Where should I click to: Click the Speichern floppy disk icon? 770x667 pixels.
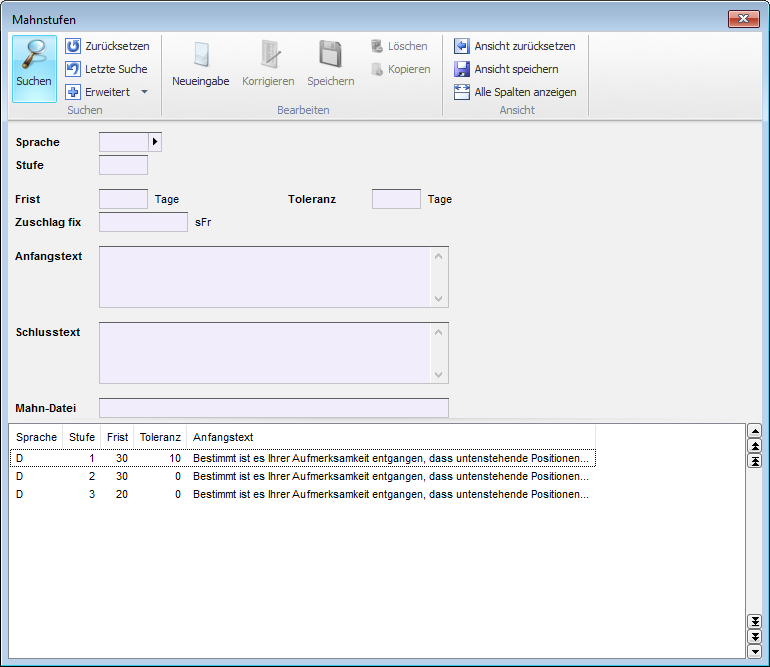330,54
